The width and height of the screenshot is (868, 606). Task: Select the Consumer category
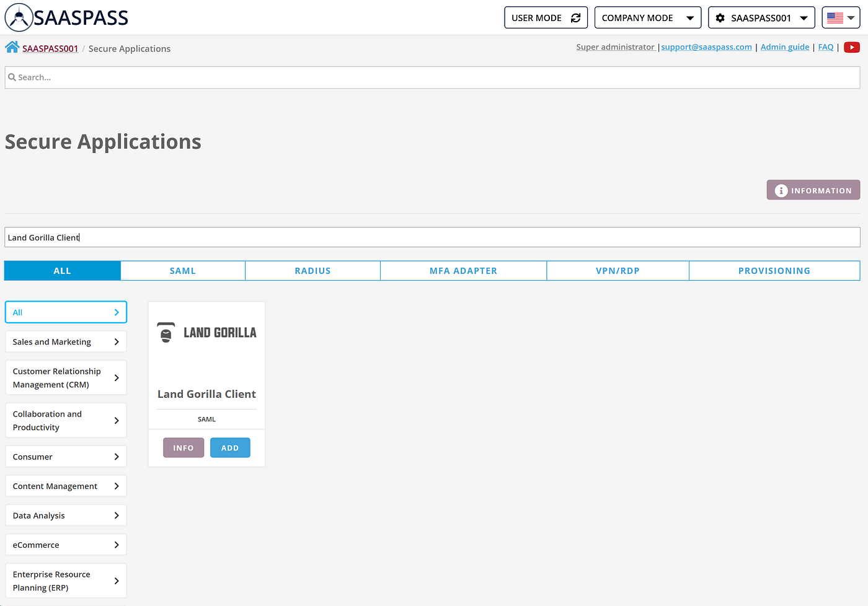[x=66, y=457]
